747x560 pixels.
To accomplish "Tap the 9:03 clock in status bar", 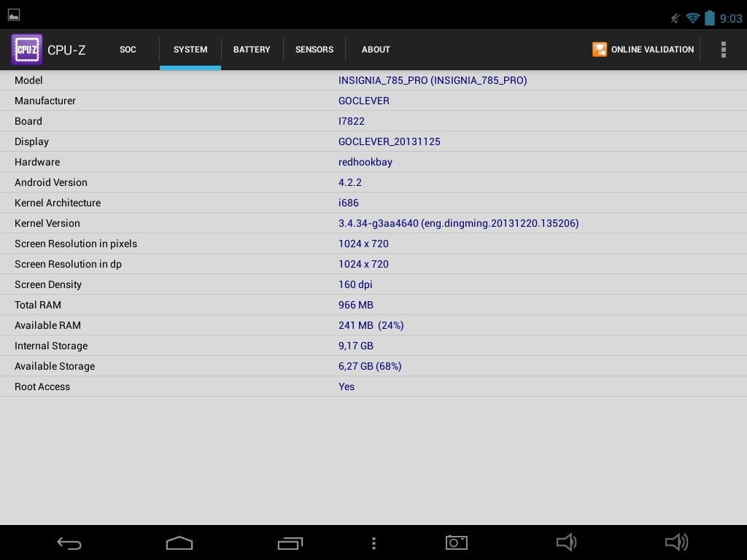I will (x=731, y=18).
